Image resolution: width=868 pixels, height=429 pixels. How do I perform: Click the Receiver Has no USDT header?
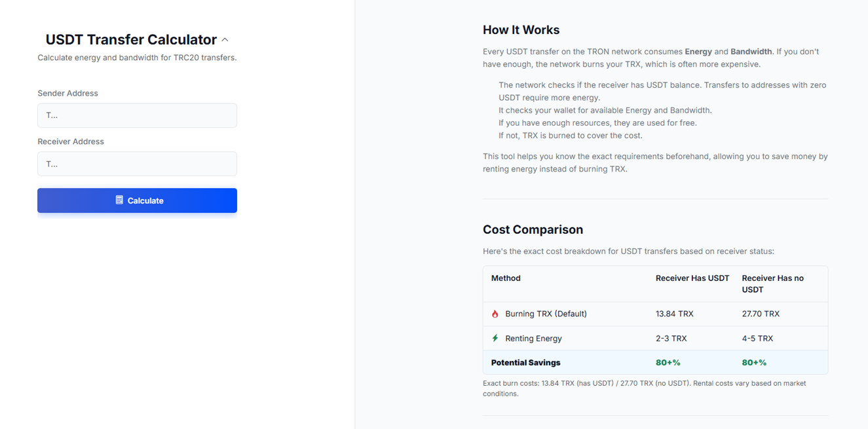coord(772,284)
